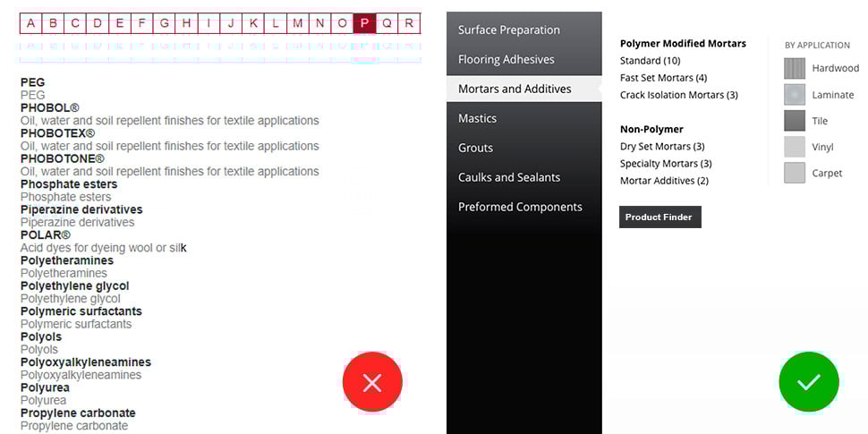Open the bold Polyols entry
868x434 pixels.
point(41,337)
